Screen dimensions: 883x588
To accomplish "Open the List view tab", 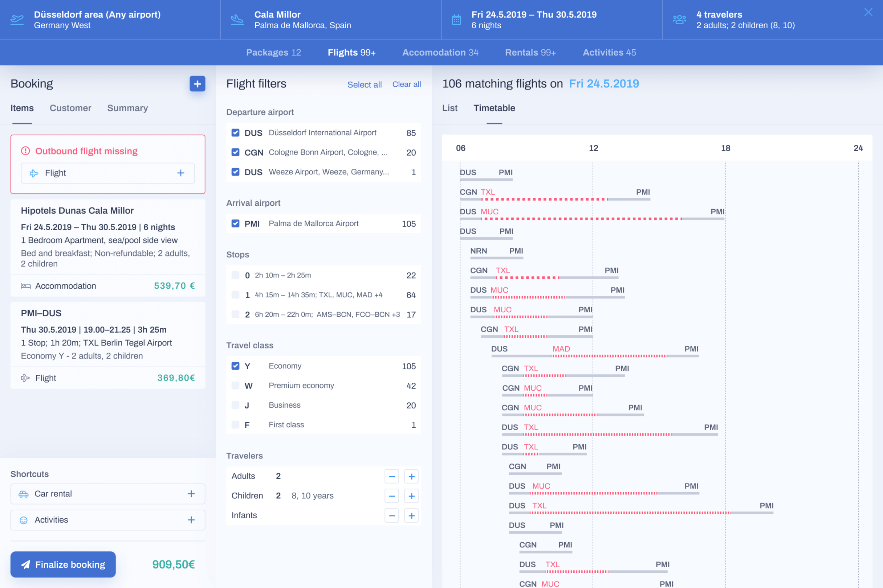I will (449, 108).
